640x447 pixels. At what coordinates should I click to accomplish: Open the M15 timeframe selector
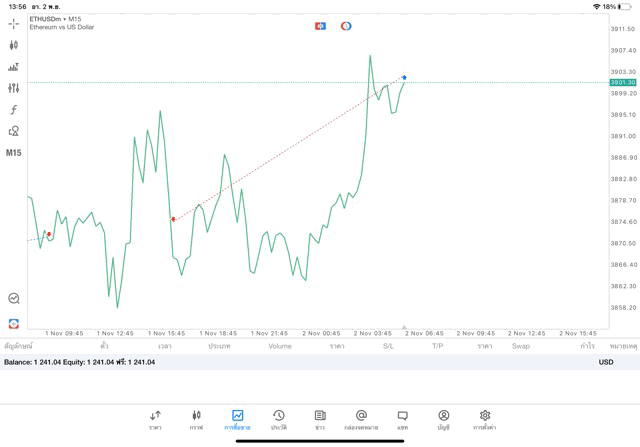click(x=14, y=153)
